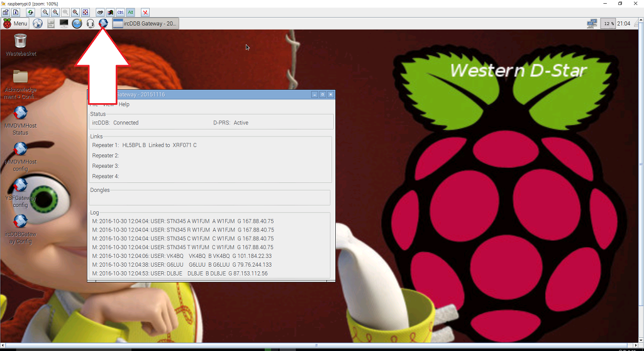Select log line for user VK4BQ
This screenshot has width=644, height=351.
182,255
